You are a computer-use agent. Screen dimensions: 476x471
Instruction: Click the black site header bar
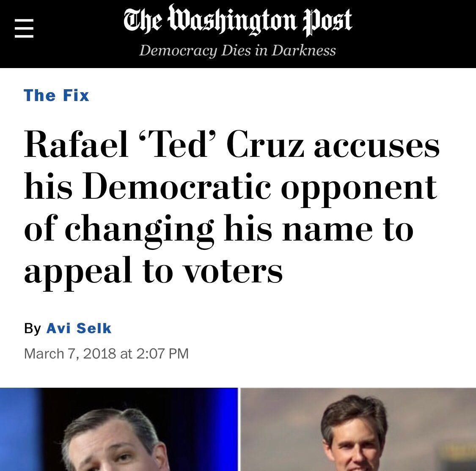click(238, 34)
